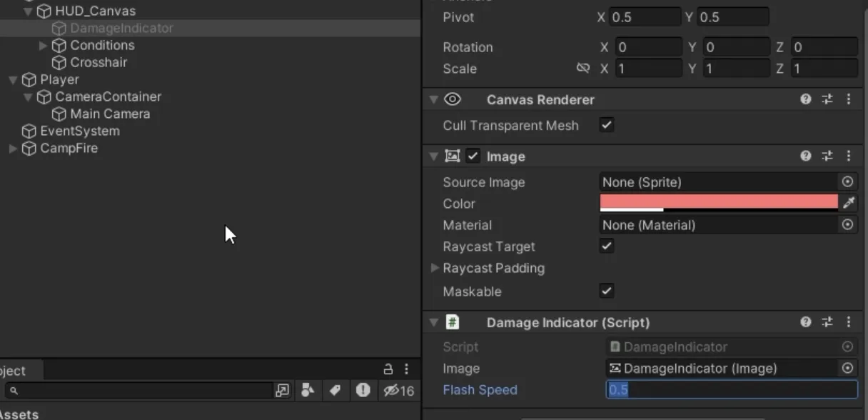Viewport: 868px width, 420px height.
Task: Open the Image component more options menu
Action: tap(849, 156)
